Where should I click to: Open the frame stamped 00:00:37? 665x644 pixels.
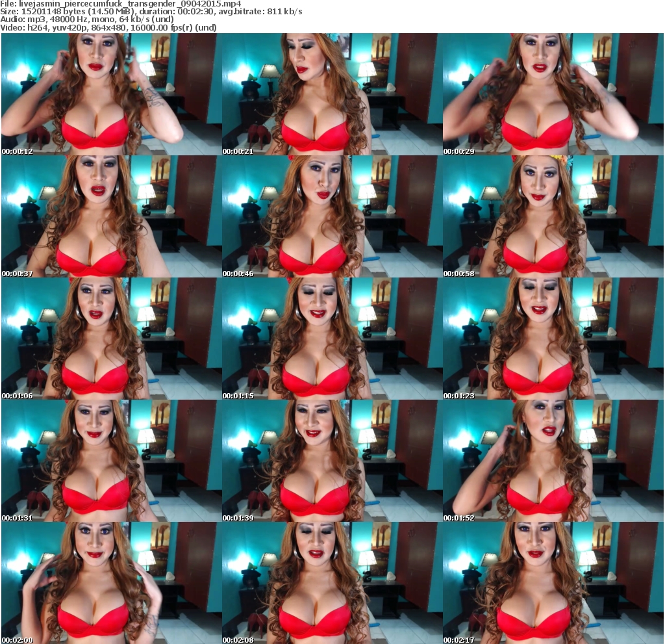(x=111, y=216)
